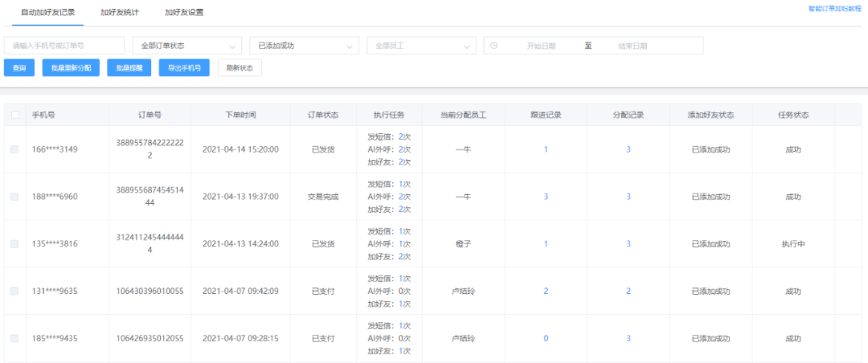This screenshot has height=363, width=868.
Task: Expand the 全部订单状态 dropdown
Action: pos(186,46)
